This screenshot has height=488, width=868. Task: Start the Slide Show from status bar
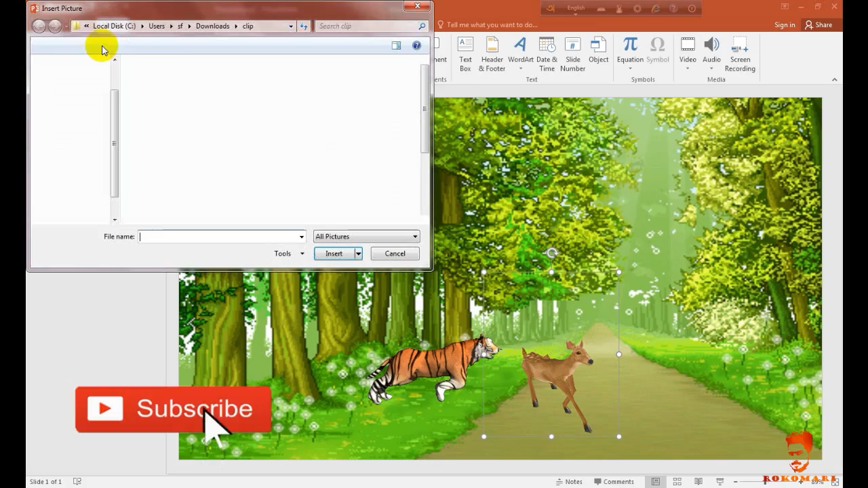tap(720, 481)
